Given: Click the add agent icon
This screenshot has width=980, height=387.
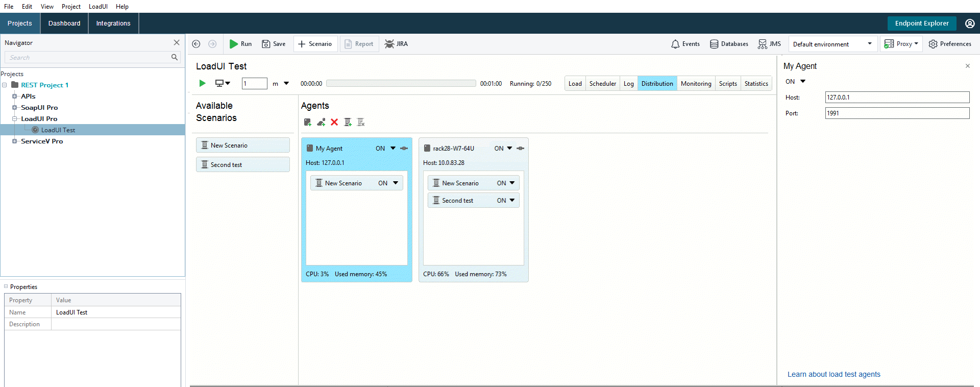Looking at the screenshot, I should point(308,122).
